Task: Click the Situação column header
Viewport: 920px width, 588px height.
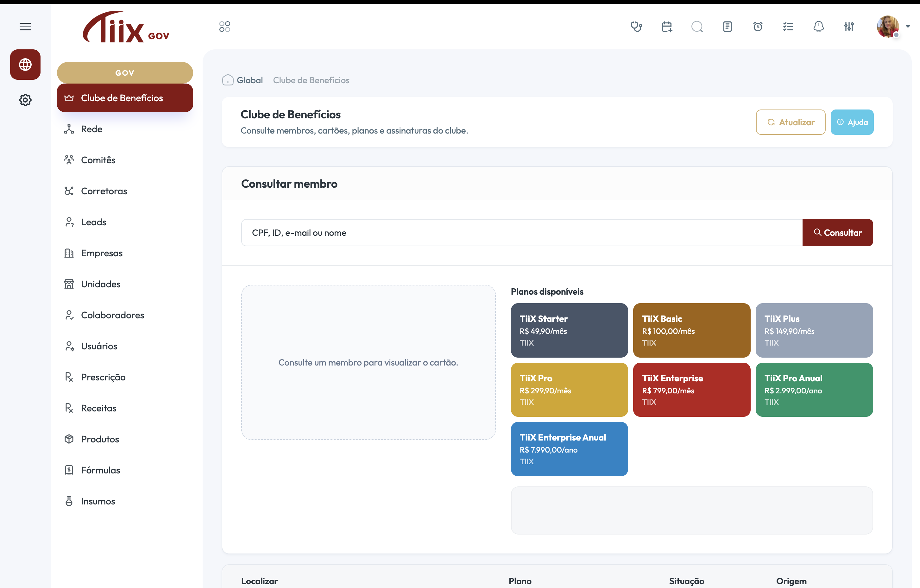Action: click(x=687, y=581)
